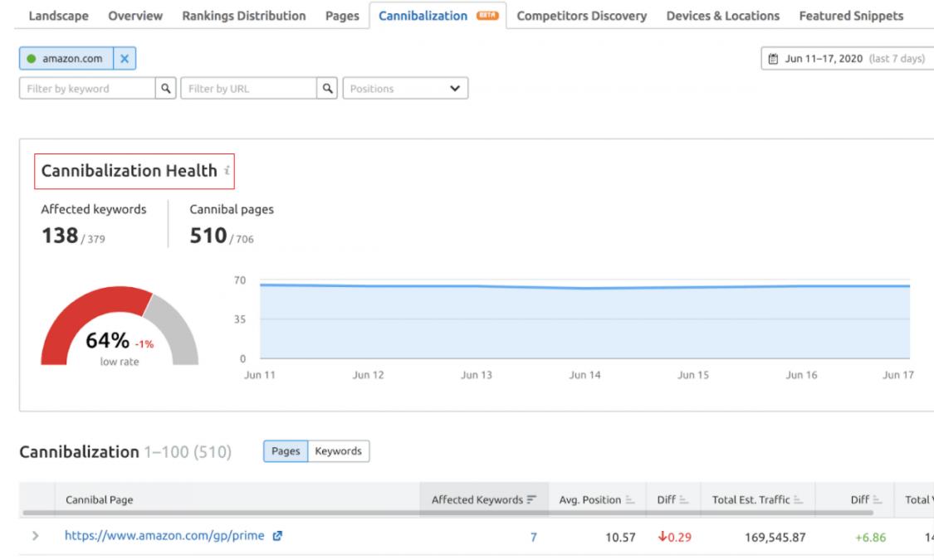Toggle table view to Keywords

tap(339, 451)
